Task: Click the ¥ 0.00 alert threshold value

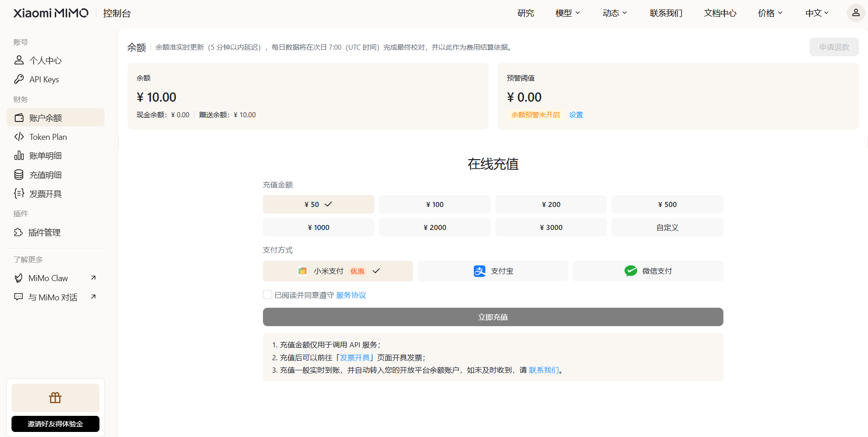Action: pos(524,97)
